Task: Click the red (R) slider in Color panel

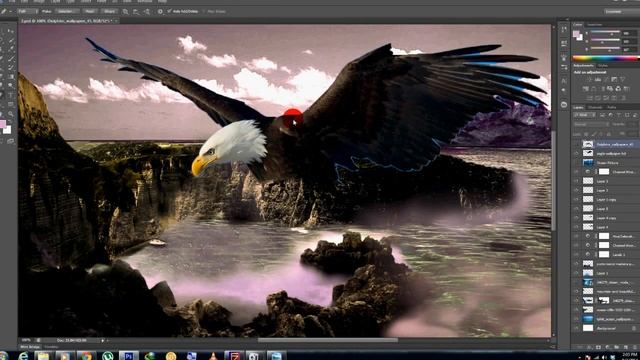Action: tap(606, 33)
